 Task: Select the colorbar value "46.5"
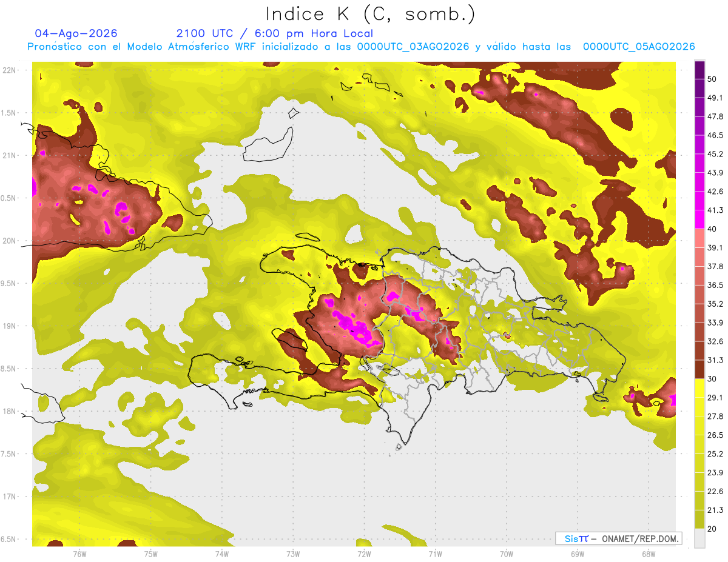coord(715,135)
